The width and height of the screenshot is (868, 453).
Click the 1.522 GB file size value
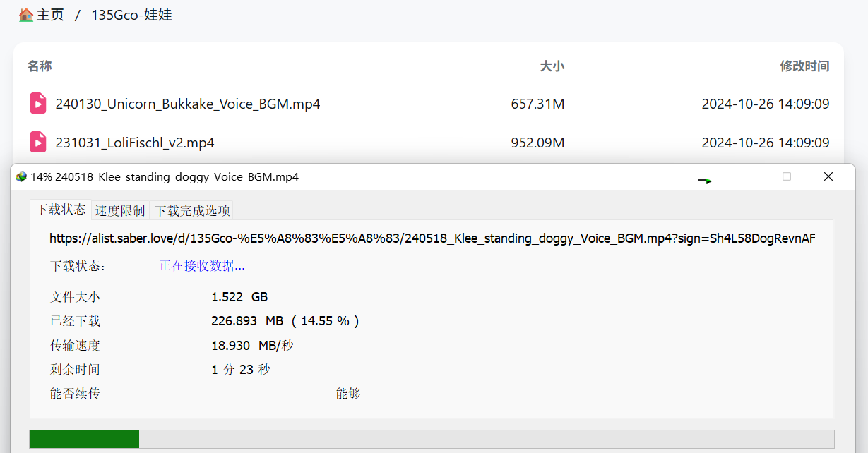point(239,297)
